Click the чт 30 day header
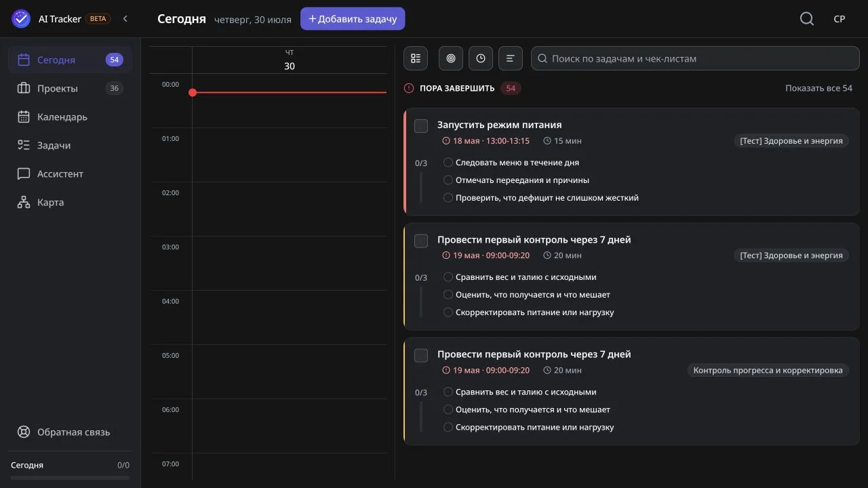 point(290,60)
